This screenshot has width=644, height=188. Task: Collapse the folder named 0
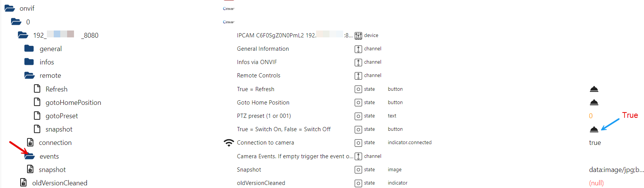point(16,22)
